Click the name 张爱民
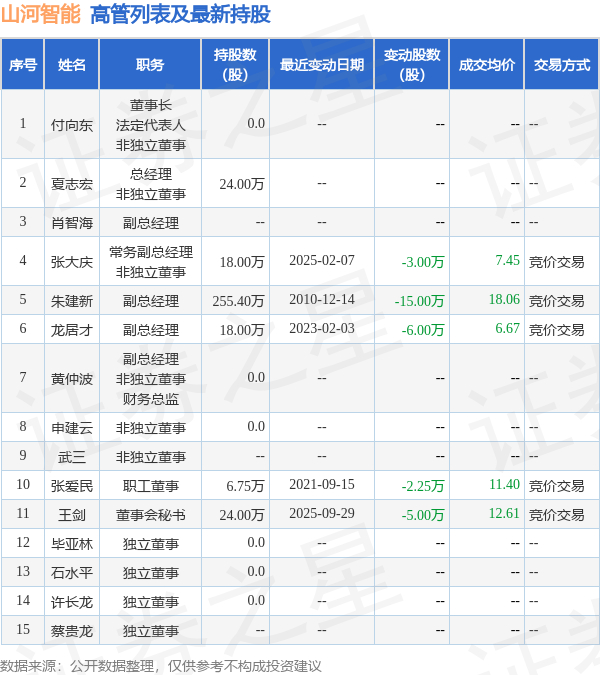The width and height of the screenshot is (600, 675). (x=72, y=486)
